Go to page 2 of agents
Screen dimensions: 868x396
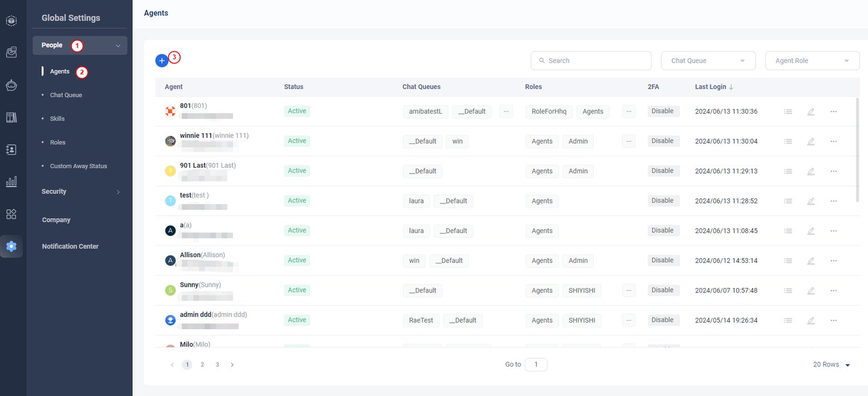point(202,365)
